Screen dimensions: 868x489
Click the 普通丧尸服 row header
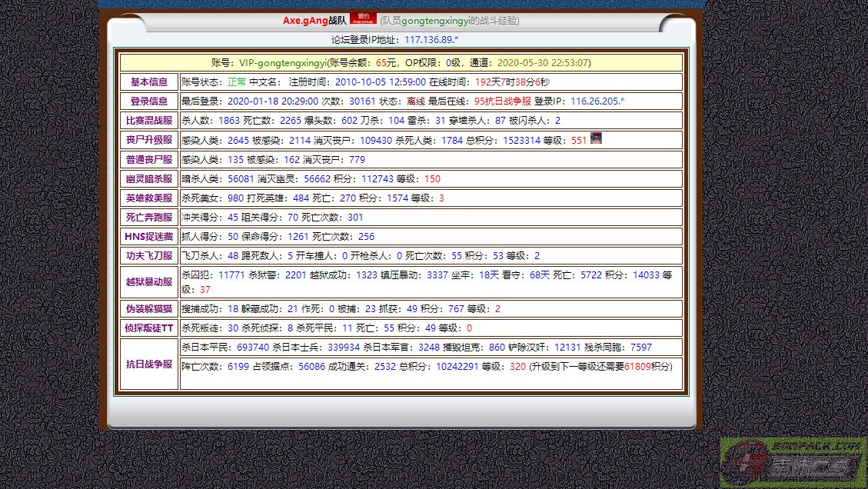(x=149, y=160)
